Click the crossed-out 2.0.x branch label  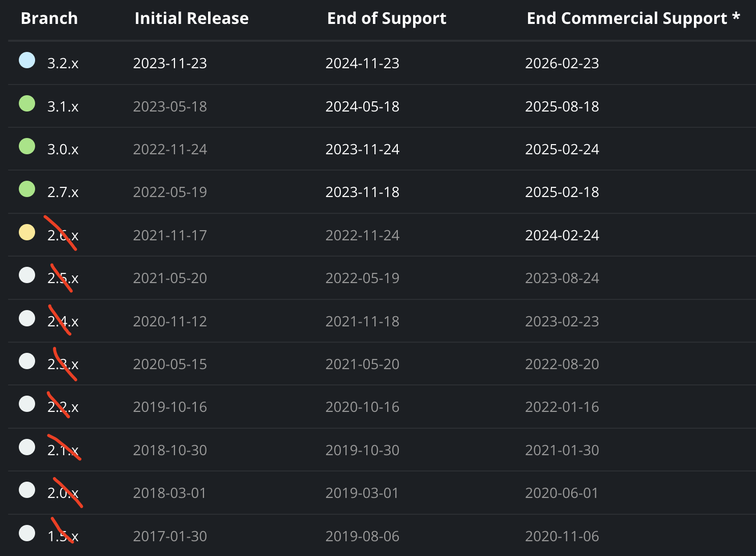[63, 493]
